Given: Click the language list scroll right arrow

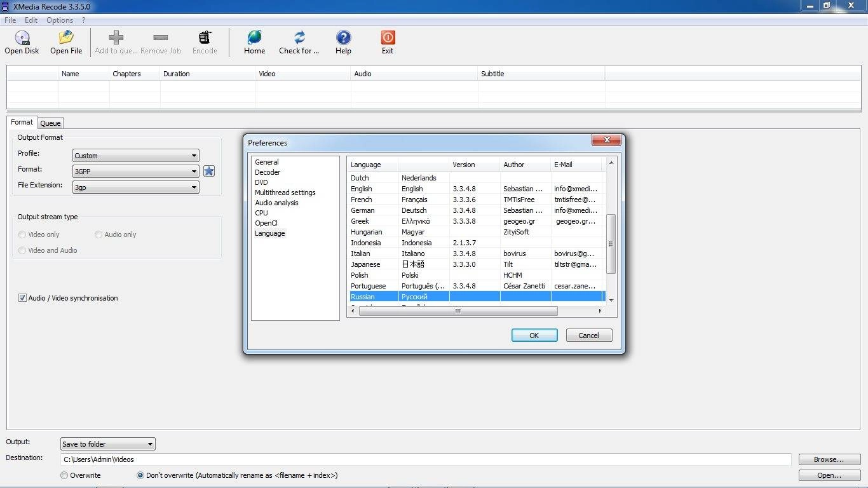Looking at the screenshot, I should coord(600,311).
